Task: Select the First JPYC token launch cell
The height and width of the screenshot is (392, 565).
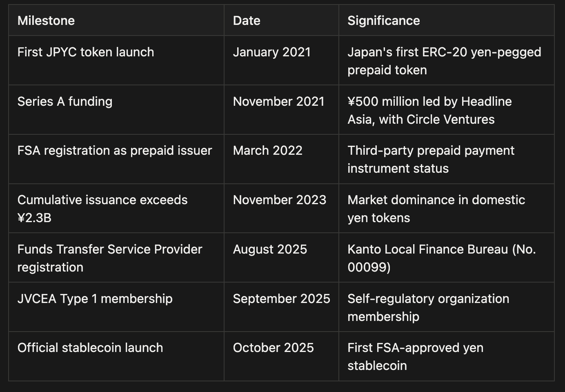Action: click(86, 52)
